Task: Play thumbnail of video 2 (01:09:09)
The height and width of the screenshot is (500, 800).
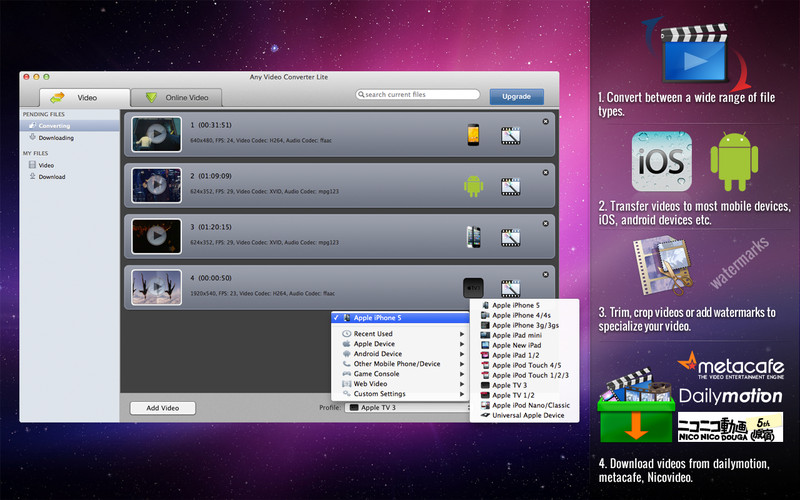Action: 156,185
